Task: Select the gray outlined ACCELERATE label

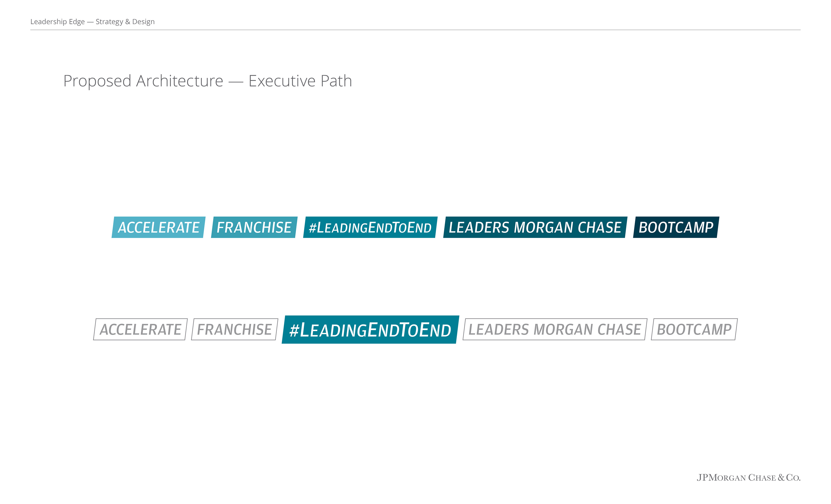Action: 140,329
